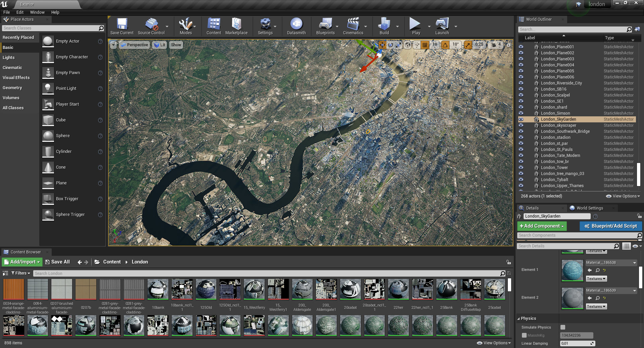The height and width of the screenshot is (348, 644).
Task: Select the translate gizmo in viewport toolbar
Action: 382,45
